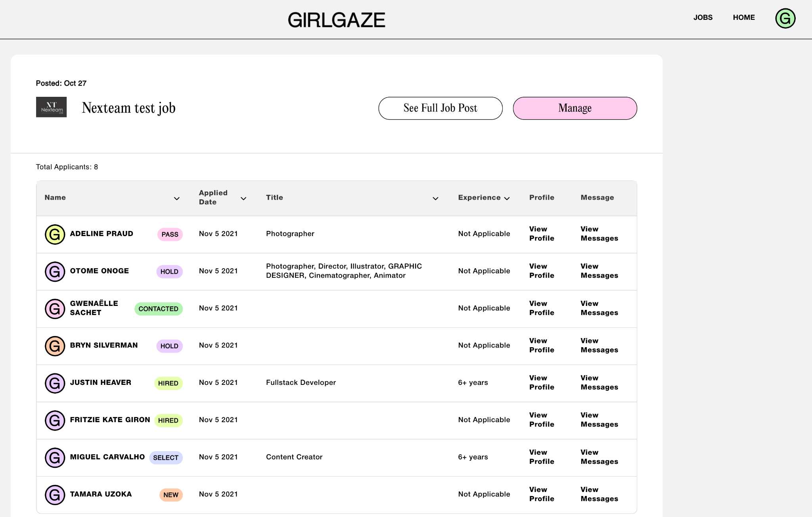Click the Nexteam test job title
This screenshot has width=812, height=517.
point(129,108)
